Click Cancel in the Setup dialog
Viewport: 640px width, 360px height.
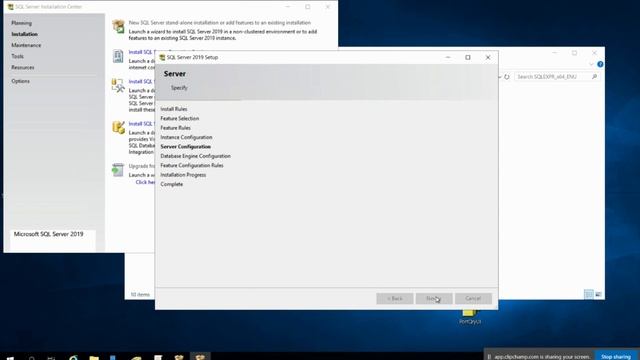(473, 298)
